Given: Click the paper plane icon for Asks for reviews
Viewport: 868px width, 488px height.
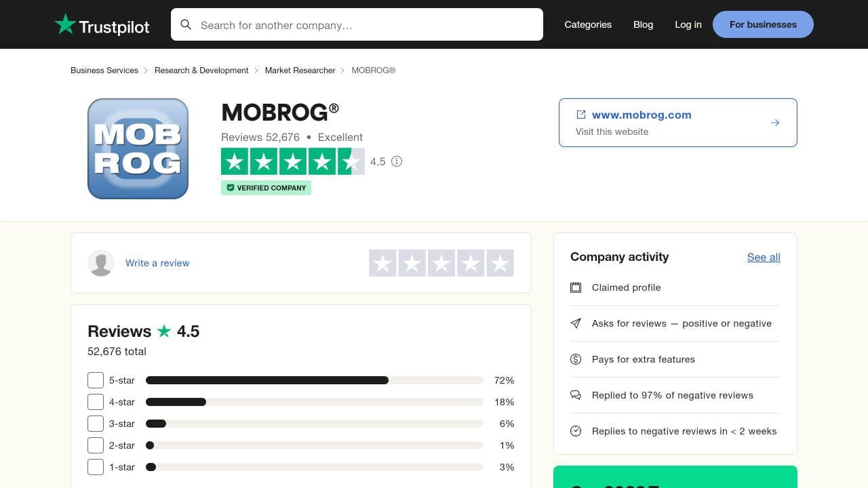Looking at the screenshot, I should coord(575,323).
